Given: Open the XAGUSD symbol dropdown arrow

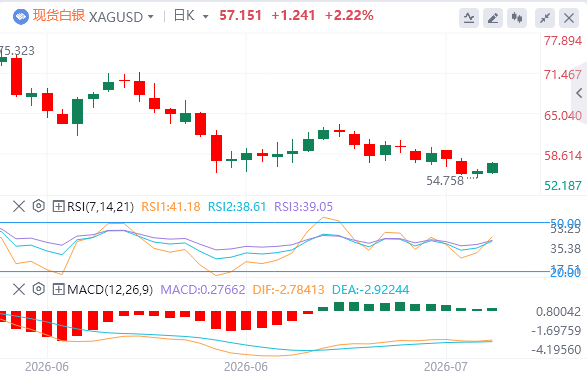Looking at the screenshot, I should tap(150, 17).
